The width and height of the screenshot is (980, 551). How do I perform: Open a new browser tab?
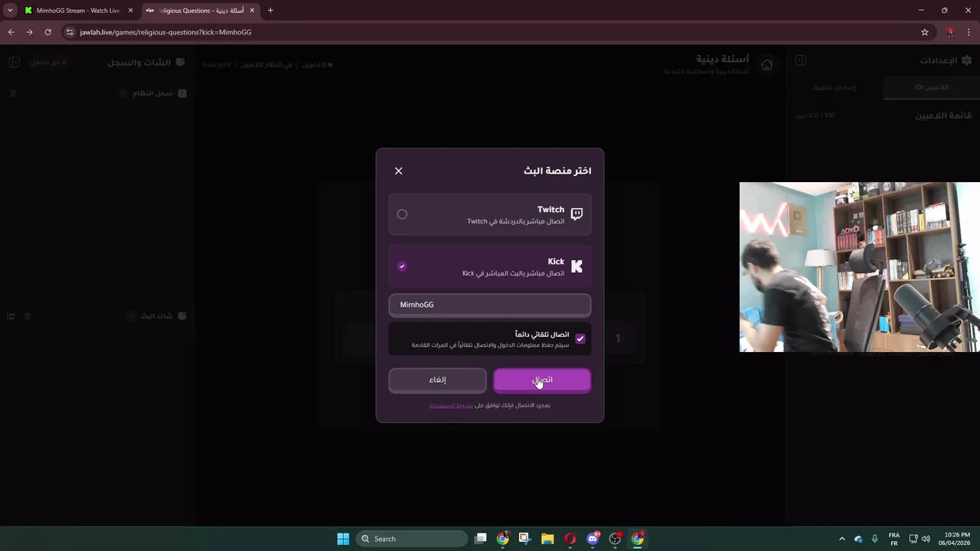point(270,11)
